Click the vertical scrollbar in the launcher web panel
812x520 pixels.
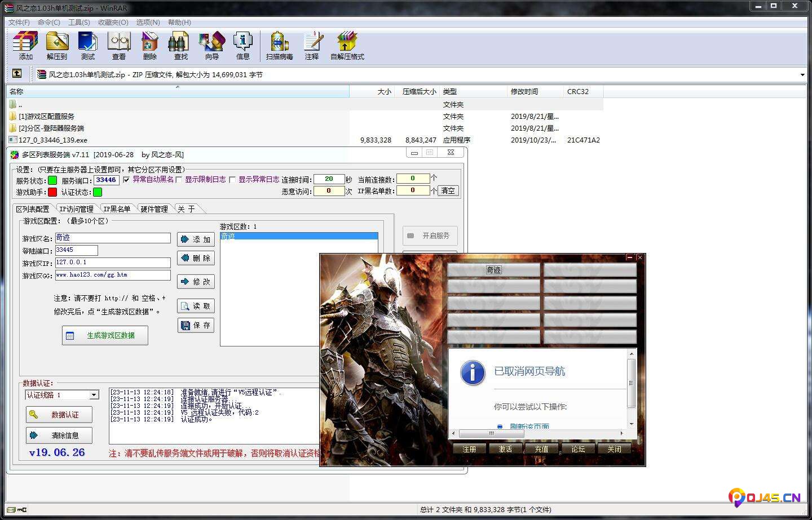[x=632, y=383]
